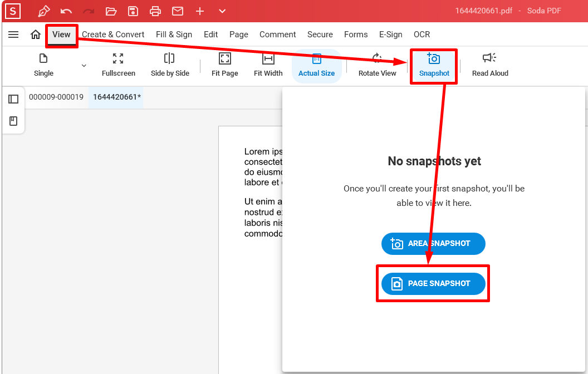The width and height of the screenshot is (588, 374).
Task: Select the pen edit tool in title bar
Action: 44,11
